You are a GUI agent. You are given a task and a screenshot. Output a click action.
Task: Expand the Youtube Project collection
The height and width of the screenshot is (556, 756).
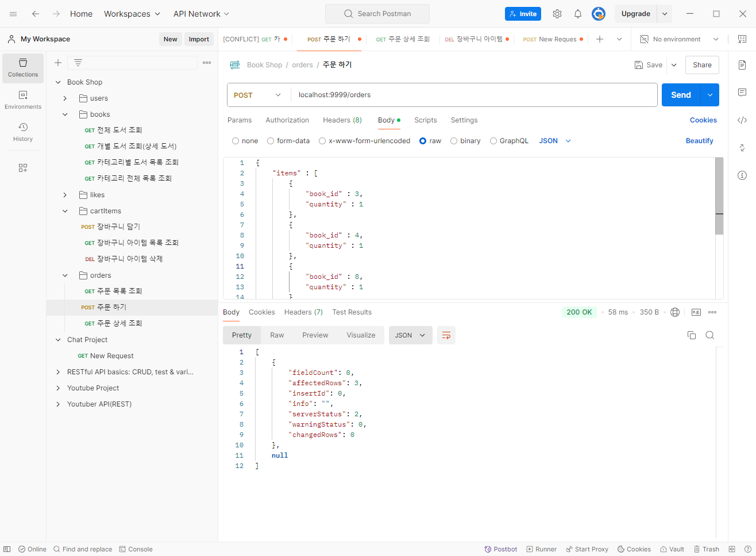coord(58,388)
